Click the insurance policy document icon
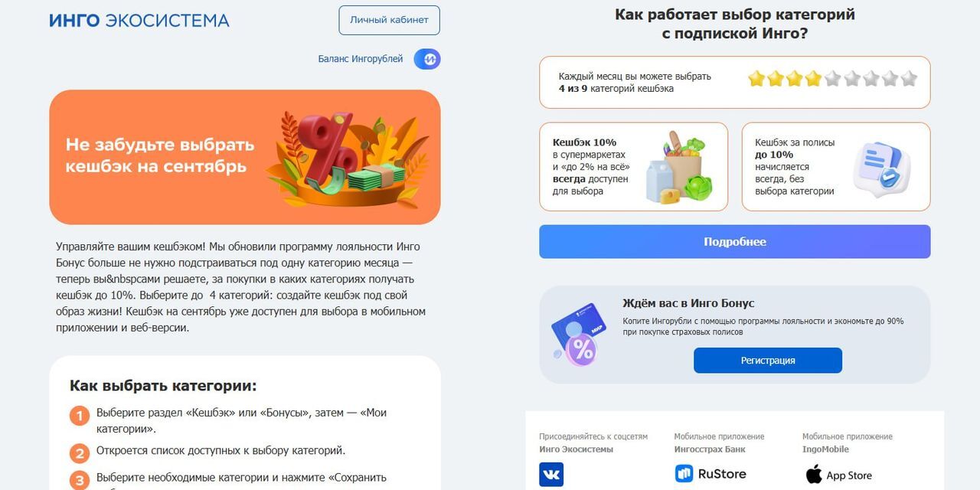The image size is (980, 490). point(882,166)
